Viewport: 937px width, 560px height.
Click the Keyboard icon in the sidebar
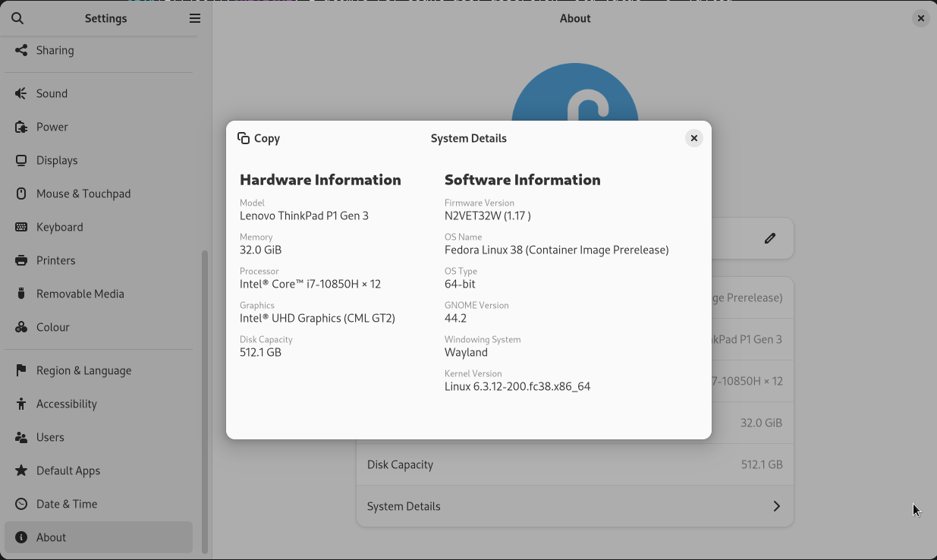(21, 227)
